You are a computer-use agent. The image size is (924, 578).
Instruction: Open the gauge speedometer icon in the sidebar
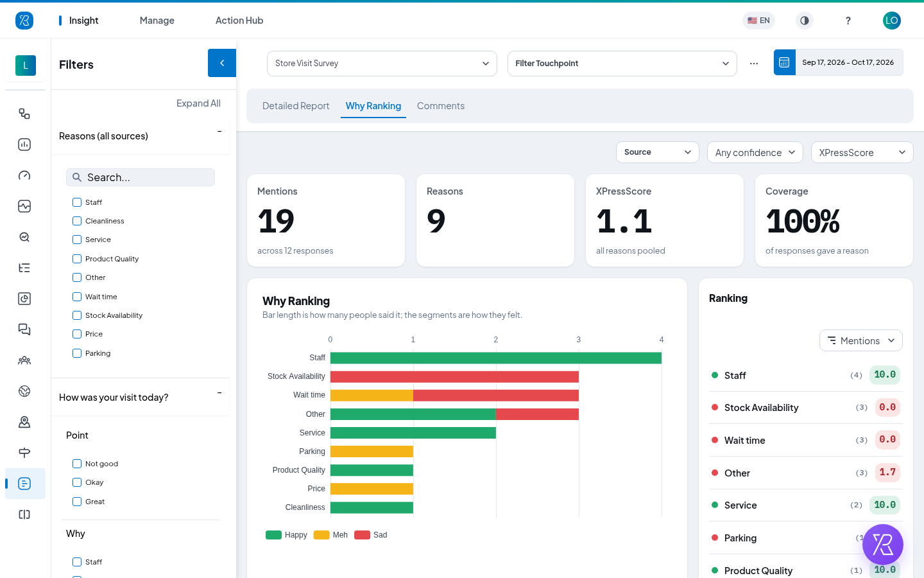[24, 175]
